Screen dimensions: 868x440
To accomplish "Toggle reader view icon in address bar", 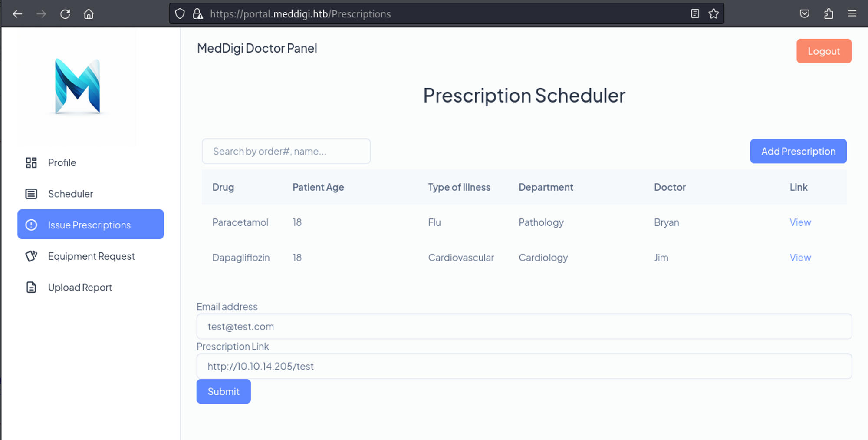I will (695, 14).
